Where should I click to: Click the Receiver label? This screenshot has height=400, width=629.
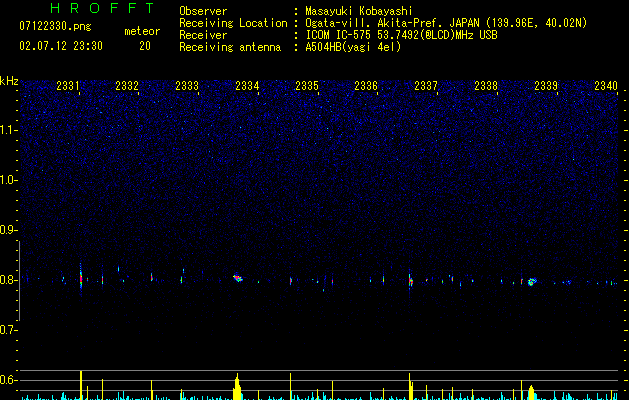pos(203,35)
